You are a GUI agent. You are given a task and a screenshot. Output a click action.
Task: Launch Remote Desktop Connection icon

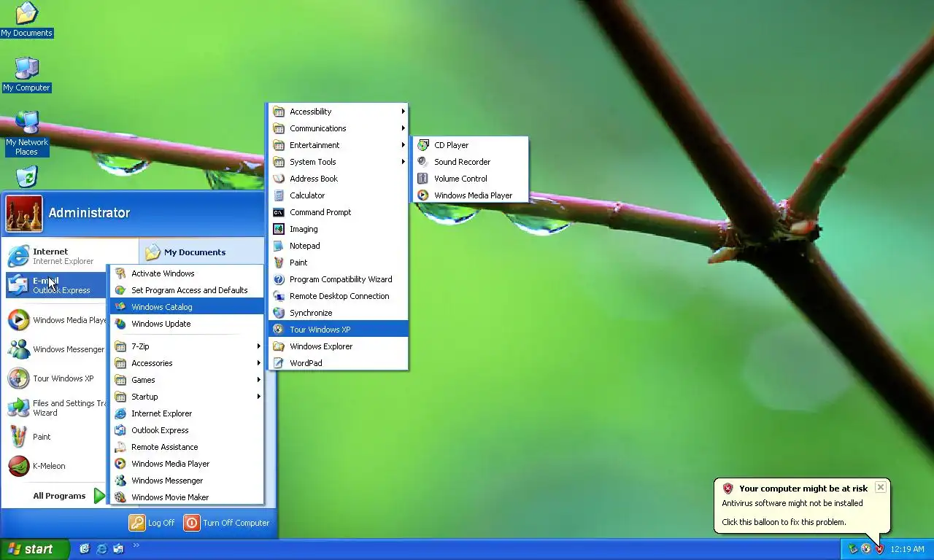pyautogui.click(x=278, y=296)
